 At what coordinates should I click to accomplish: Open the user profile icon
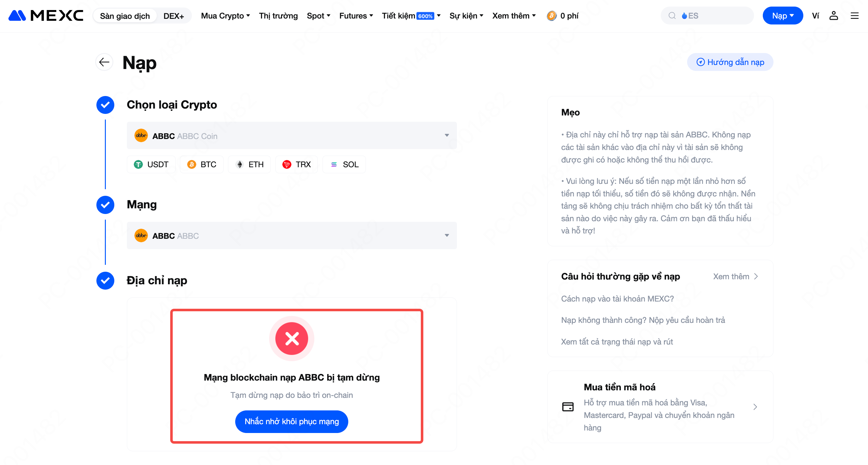833,15
